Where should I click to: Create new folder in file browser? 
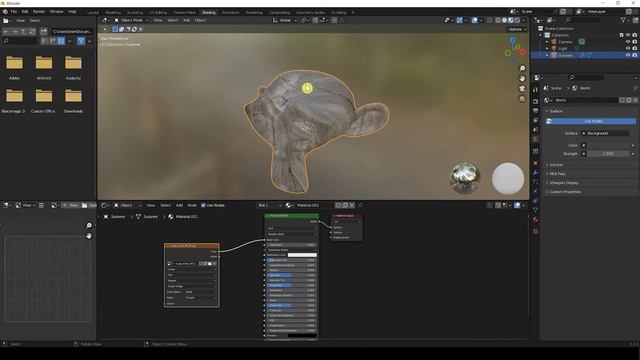tap(43, 31)
